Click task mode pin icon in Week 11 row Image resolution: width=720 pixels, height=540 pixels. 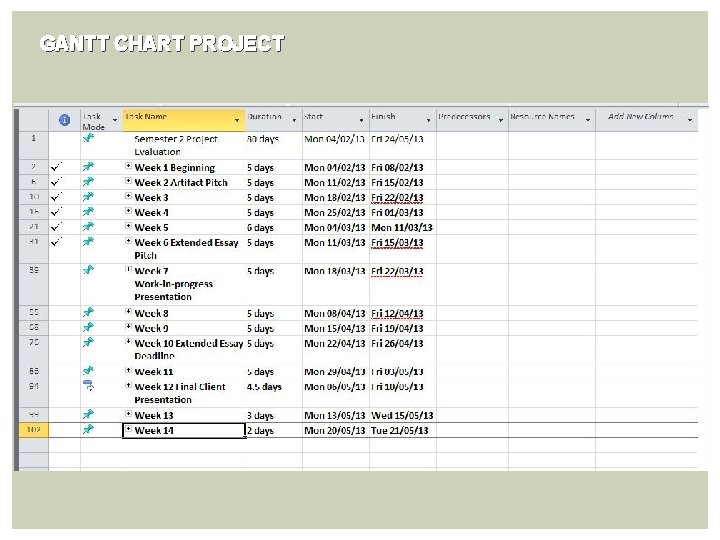88,370
